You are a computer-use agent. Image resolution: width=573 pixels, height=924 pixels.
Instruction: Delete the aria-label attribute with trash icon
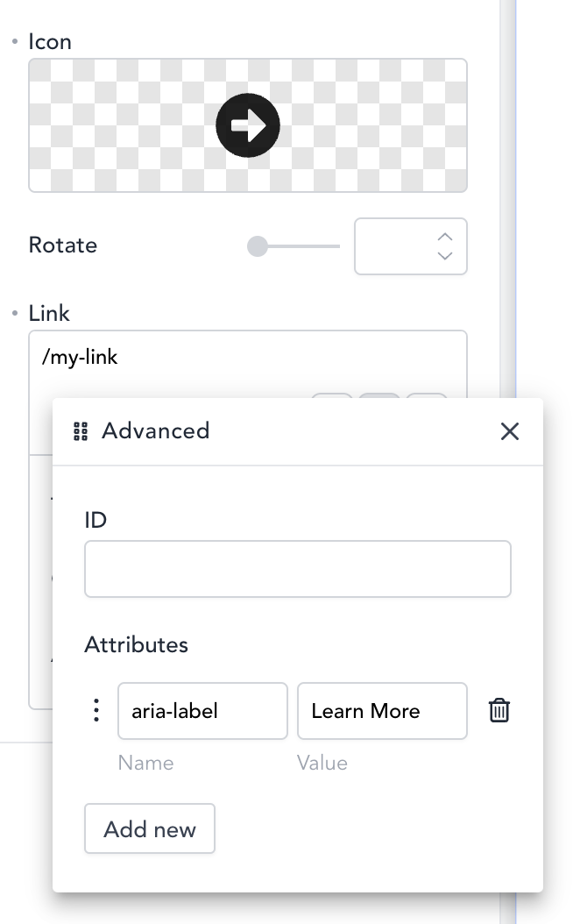pos(499,710)
